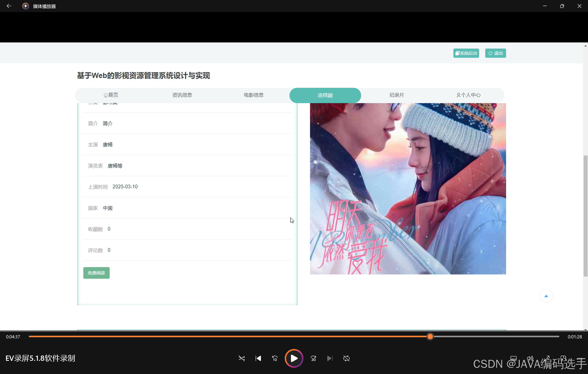This screenshot has width=588, height=374.
Task: Skip forward 30 seconds
Action: click(x=313, y=358)
